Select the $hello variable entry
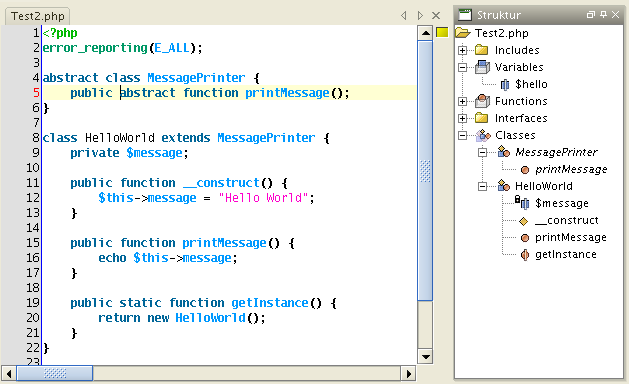Screen dimensions: 629x384 point(531,84)
